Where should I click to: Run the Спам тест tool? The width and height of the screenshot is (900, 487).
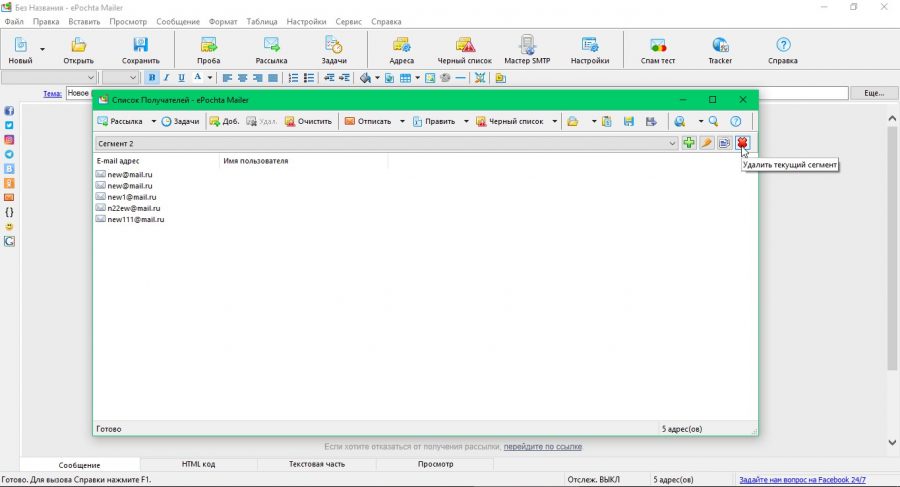(x=658, y=50)
